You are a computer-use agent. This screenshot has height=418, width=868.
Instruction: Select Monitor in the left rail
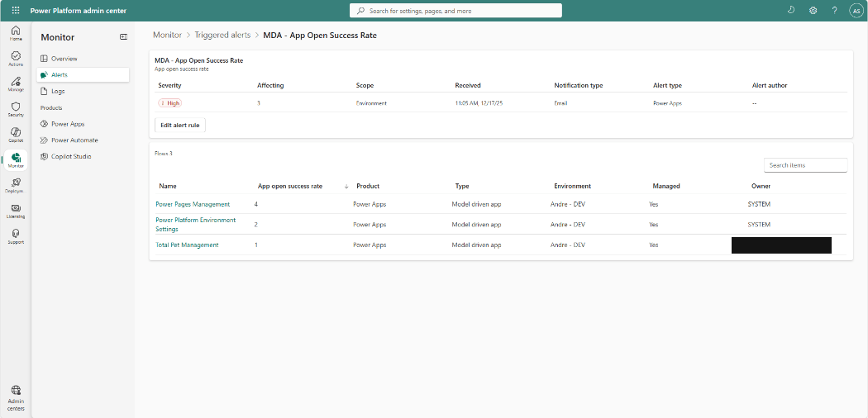click(16, 160)
